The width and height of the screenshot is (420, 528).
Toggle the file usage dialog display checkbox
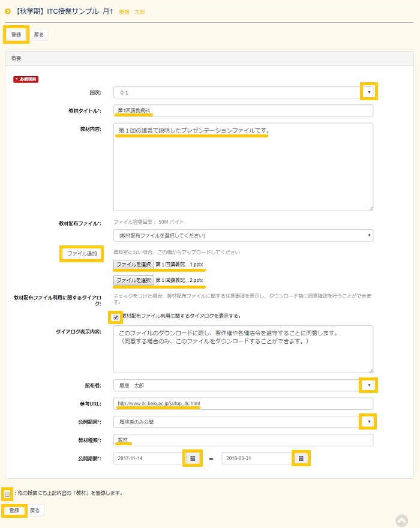(116, 316)
